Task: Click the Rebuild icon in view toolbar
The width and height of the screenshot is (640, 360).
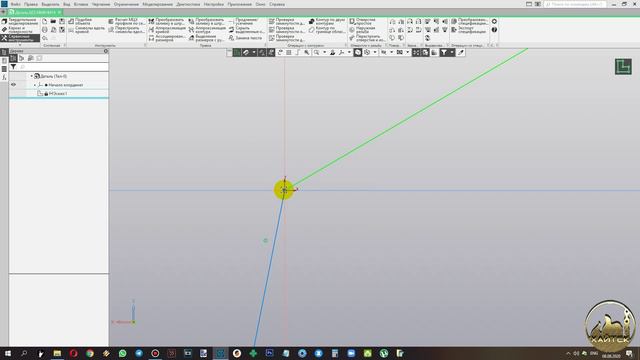Action: click(280, 52)
